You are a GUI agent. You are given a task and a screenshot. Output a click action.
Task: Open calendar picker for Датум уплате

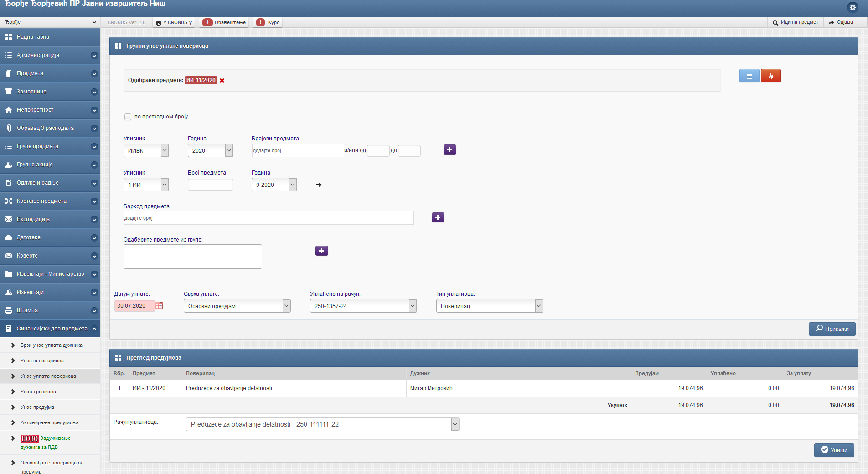pos(159,306)
